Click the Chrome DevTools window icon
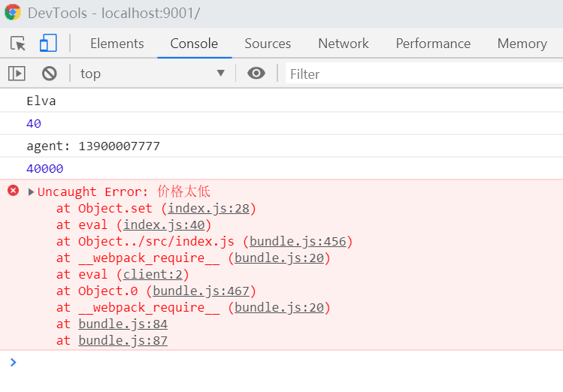Screen dimensions: 563x392 point(13,13)
